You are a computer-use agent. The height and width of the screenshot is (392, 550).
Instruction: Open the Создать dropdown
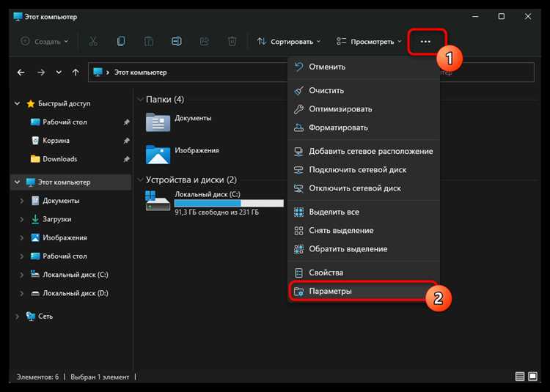45,41
